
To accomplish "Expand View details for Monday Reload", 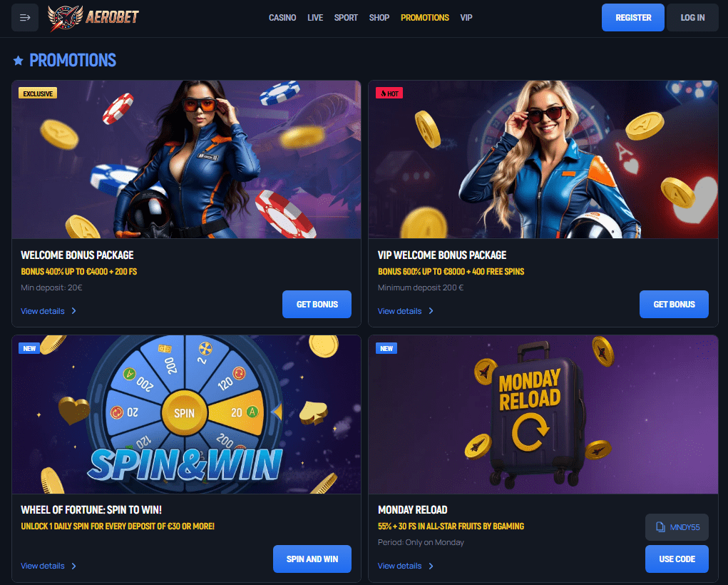I will (405, 566).
